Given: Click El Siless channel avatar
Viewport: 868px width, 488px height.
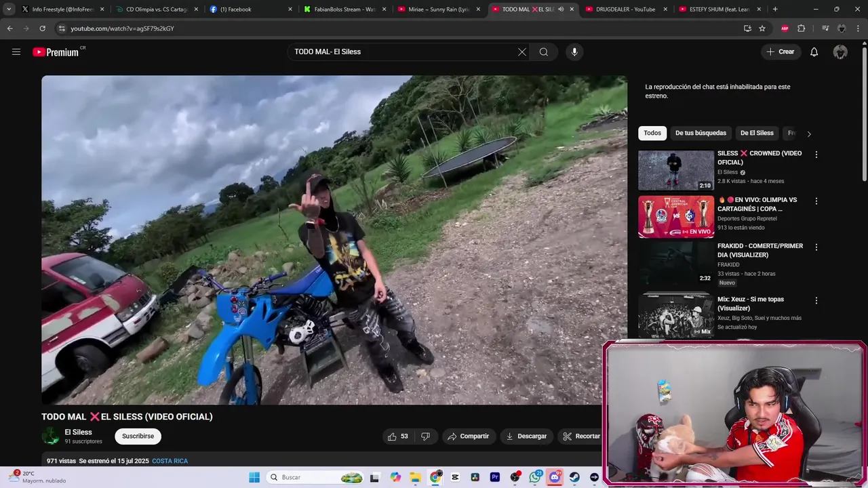Looking at the screenshot, I should [51, 436].
